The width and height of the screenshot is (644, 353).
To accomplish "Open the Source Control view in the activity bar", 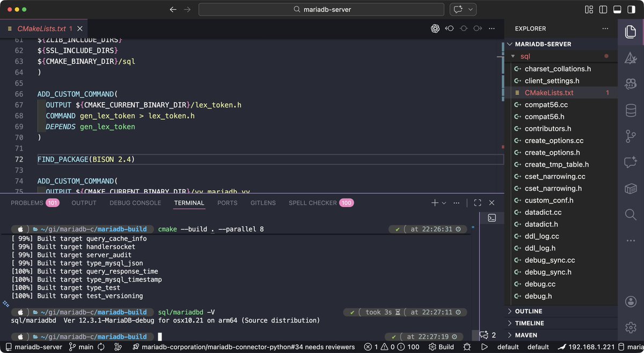I will 631,136.
